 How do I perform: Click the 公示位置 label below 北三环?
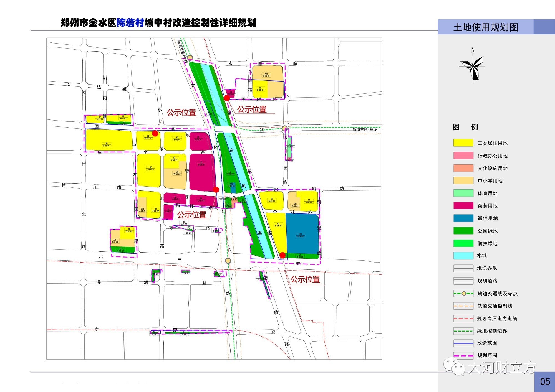coord(305,279)
